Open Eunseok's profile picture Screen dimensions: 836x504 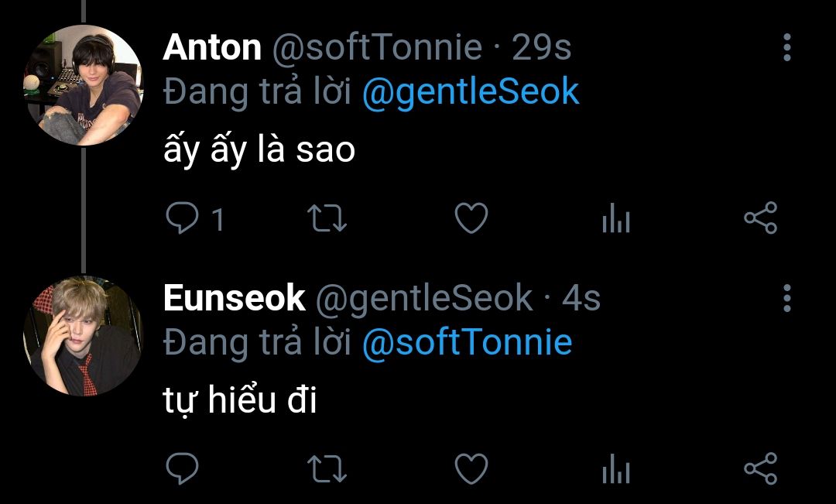[x=85, y=335]
